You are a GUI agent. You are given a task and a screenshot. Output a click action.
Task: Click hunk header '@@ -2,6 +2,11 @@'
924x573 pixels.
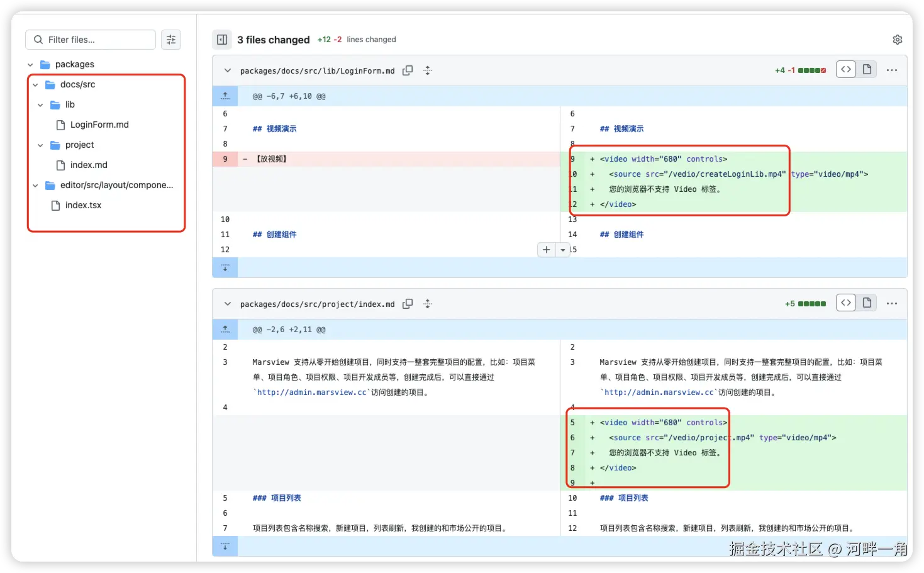pyautogui.click(x=289, y=330)
